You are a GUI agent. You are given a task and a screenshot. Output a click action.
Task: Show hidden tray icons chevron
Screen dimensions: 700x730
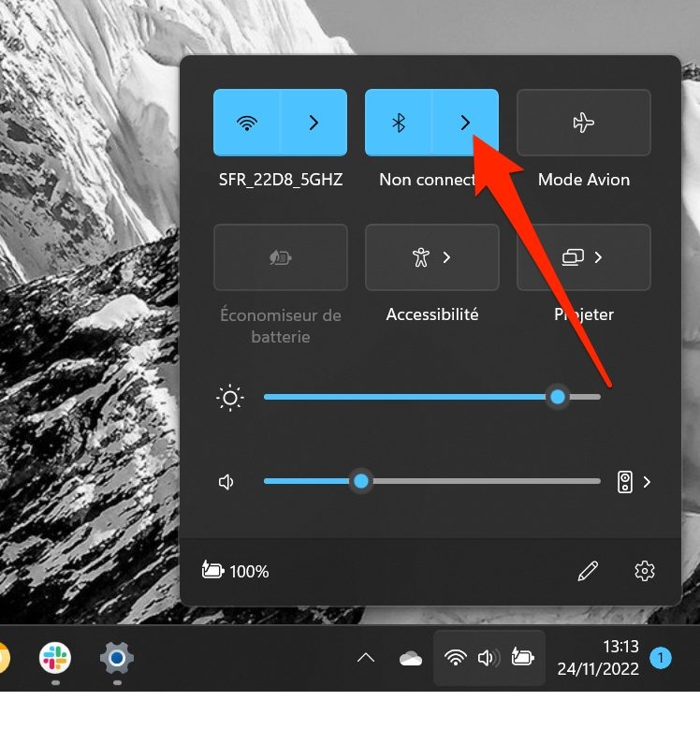pyautogui.click(x=366, y=658)
